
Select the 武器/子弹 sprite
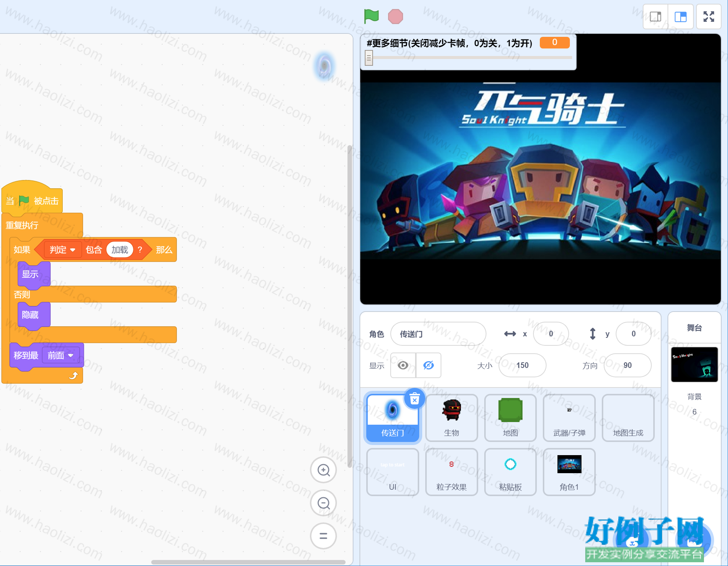pos(569,418)
